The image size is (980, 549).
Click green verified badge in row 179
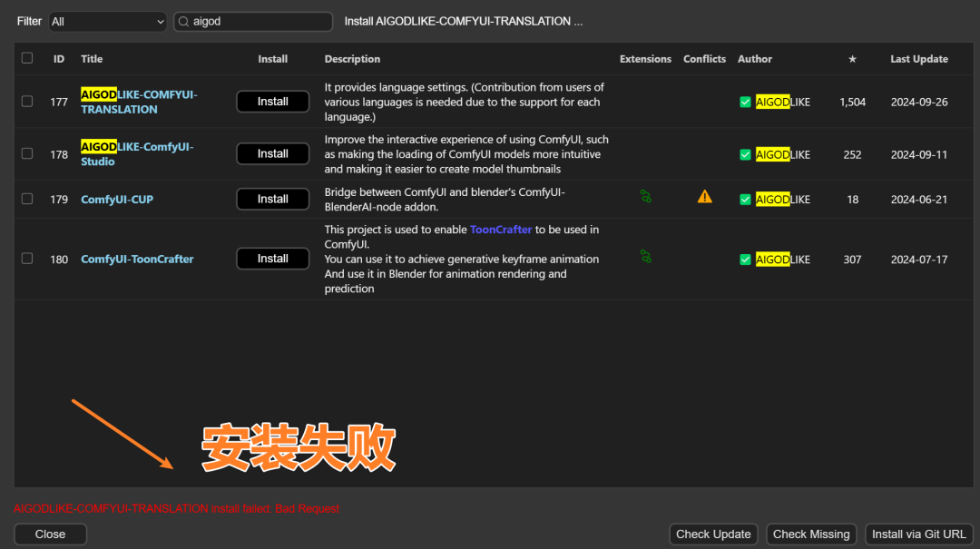click(745, 200)
